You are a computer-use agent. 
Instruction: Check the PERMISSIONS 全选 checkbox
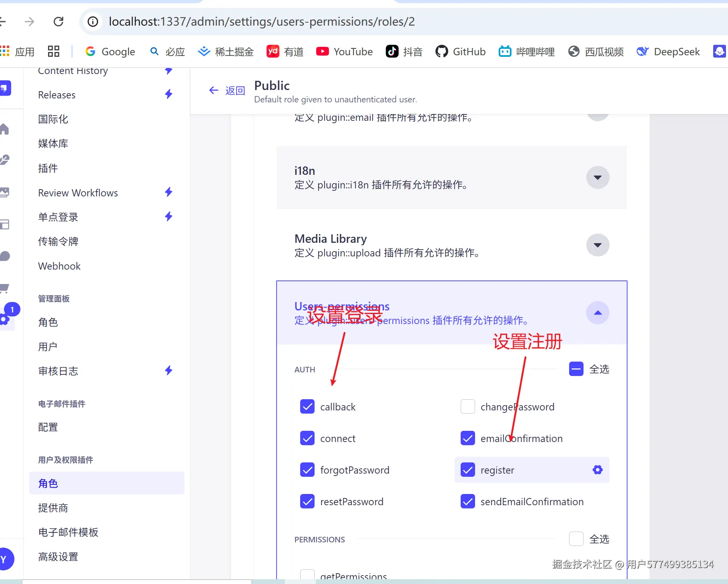tap(576, 539)
